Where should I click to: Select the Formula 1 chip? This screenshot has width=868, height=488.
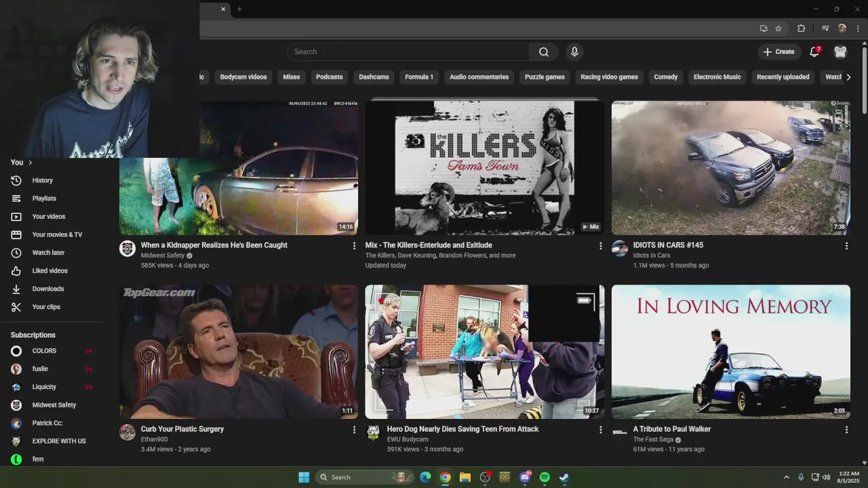[419, 77]
